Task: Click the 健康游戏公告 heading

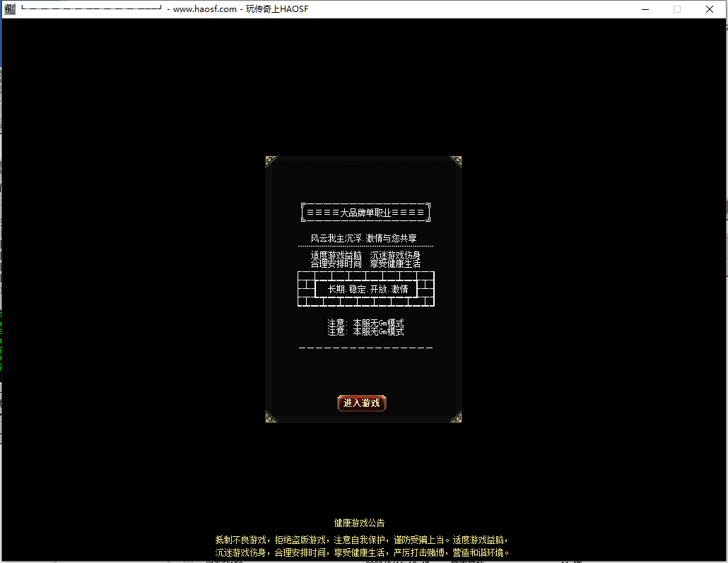Action: pos(360,523)
